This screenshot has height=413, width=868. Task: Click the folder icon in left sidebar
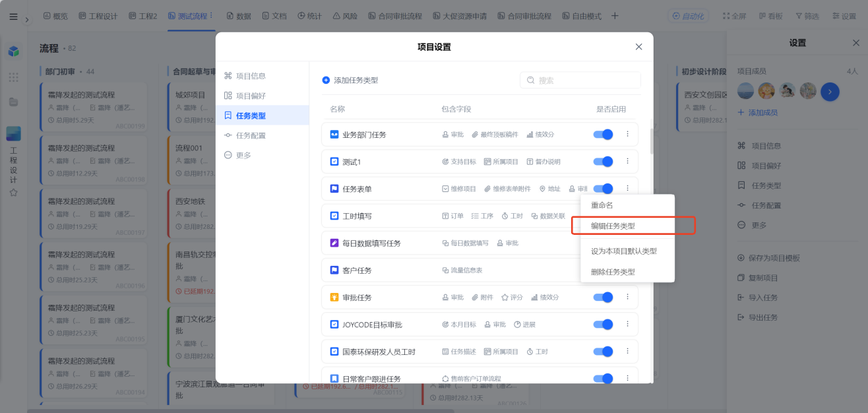click(x=13, y=102)
